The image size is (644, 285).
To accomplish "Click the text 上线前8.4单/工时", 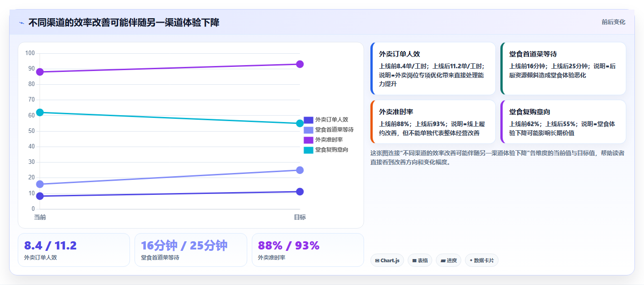I will (x=404, y=66).
